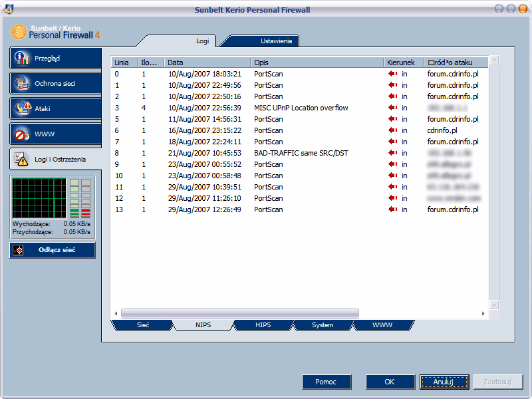Image resolution: width=532 pixels, height=399 pixels.
Task: Cancel with the Anuluj button
Action: point(444,382)
